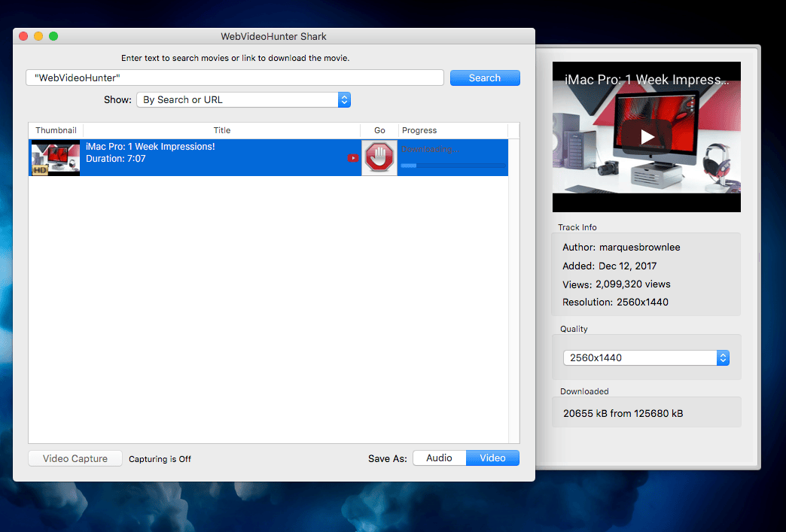The image size is (786, 532).
Task: Open the Quality resolution dropdown
Action: tap(646, 357)
